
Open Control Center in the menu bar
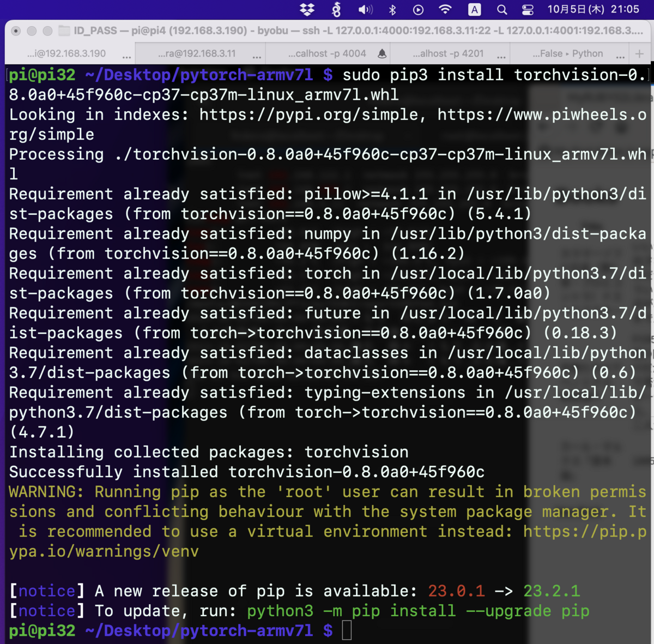(x=528, y=9)
